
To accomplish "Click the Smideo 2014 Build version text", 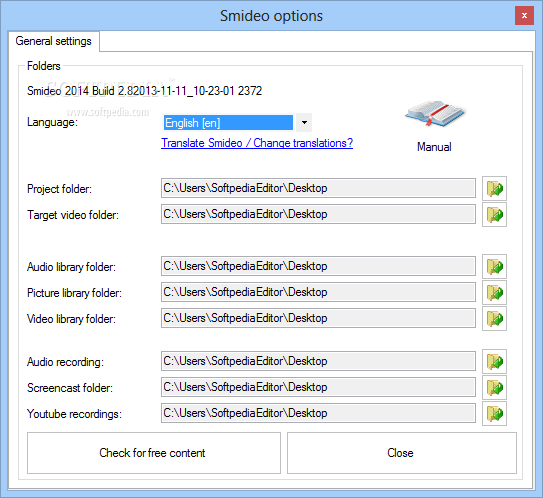I will coord(144,91).
